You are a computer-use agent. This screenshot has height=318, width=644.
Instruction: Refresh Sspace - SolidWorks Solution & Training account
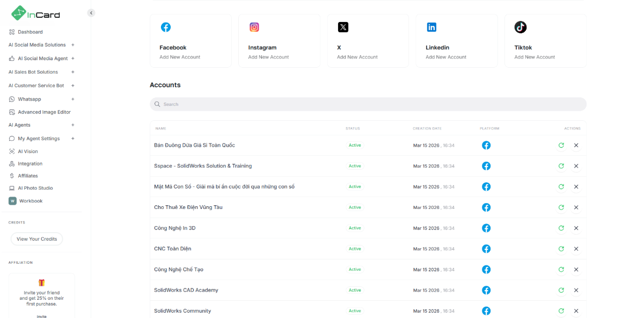561,166
